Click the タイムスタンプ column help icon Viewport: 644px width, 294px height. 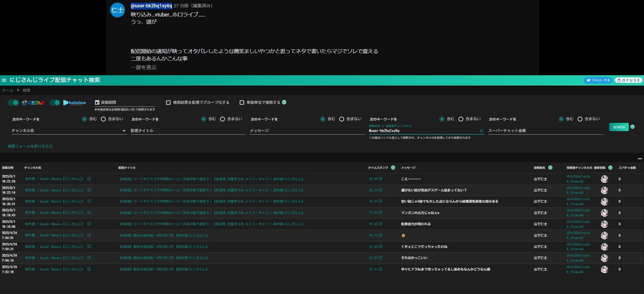pos(393,168)
